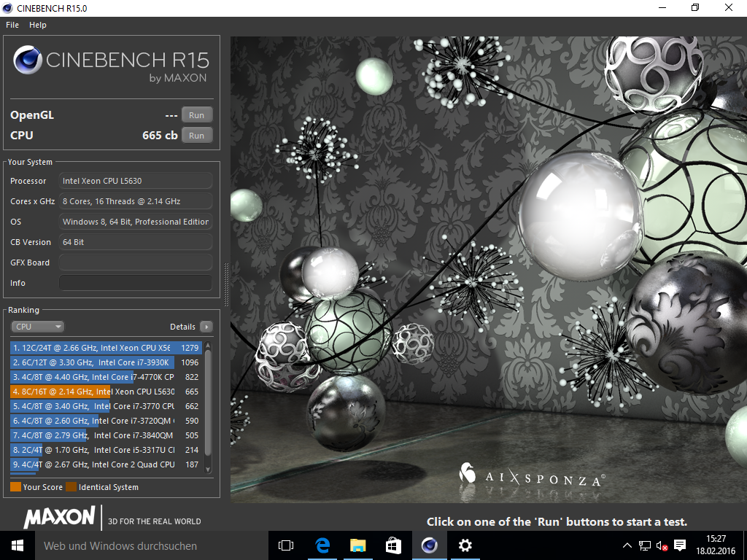Click the MAXON logo at bottom

point(60,517)
